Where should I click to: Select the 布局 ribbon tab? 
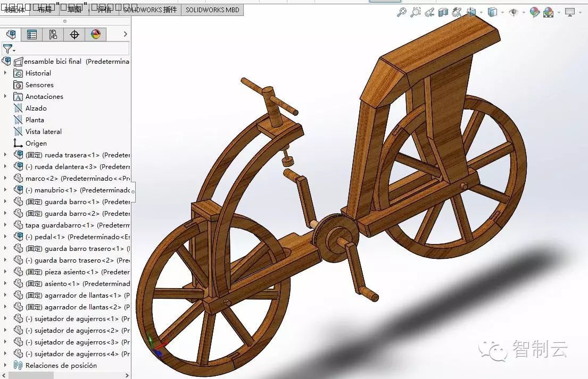tap(45, 10)
